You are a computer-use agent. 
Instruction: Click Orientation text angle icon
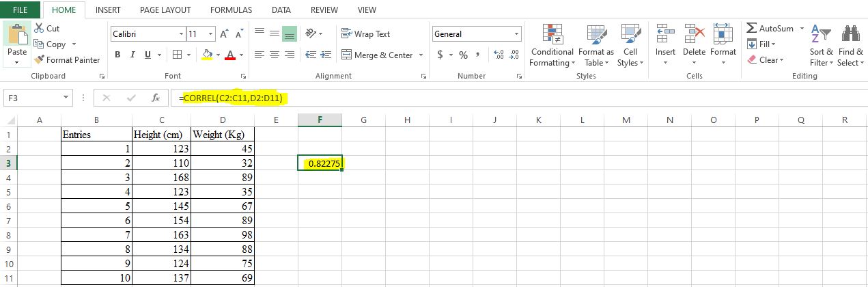point(313,33)
